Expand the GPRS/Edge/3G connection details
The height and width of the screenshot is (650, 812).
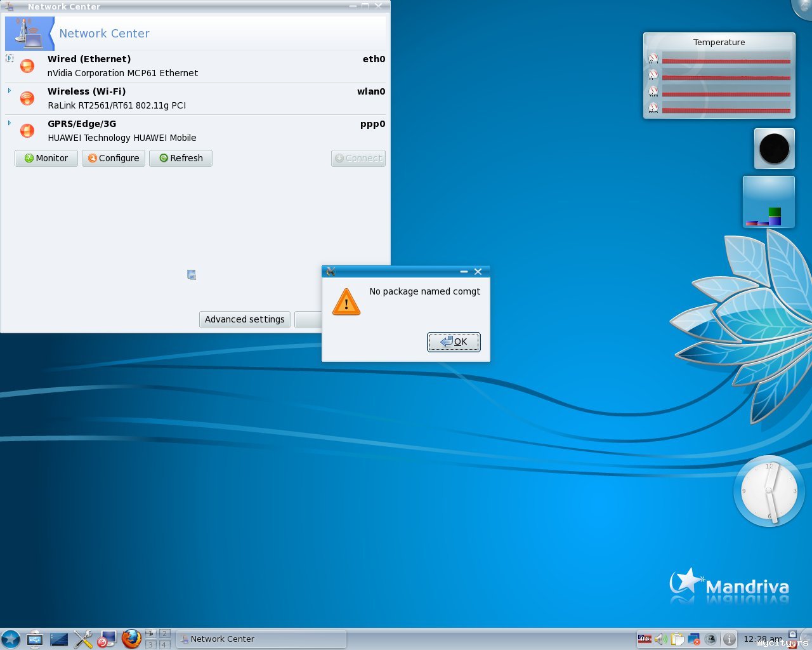click(10, 123)
